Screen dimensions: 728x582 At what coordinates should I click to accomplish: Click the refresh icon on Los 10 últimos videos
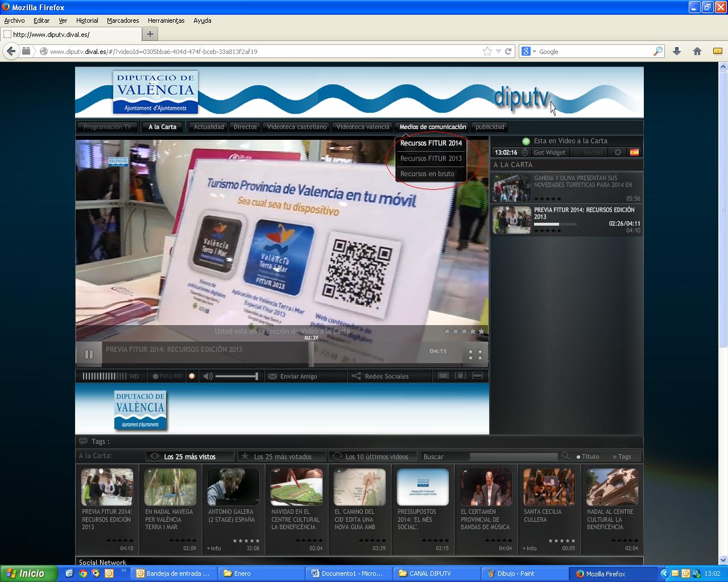[x=337, y=456]
